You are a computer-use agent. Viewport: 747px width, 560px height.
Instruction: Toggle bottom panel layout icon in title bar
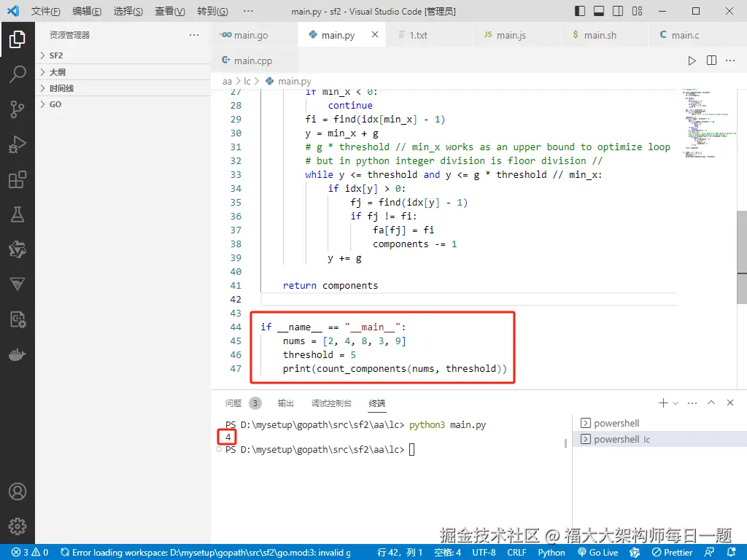599,11
